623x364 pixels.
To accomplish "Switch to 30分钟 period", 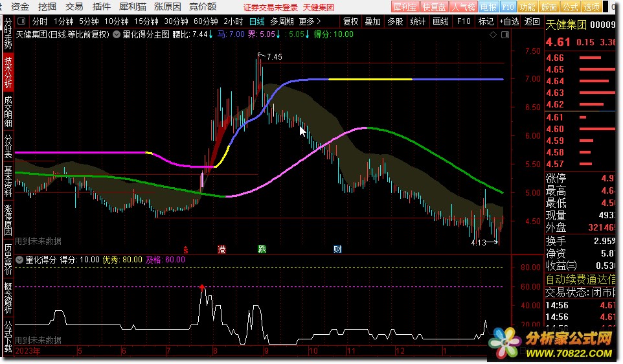I will pos(176,21).
